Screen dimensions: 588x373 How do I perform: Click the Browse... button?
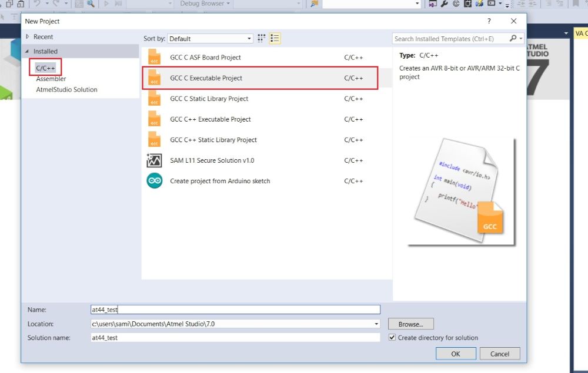410,324
